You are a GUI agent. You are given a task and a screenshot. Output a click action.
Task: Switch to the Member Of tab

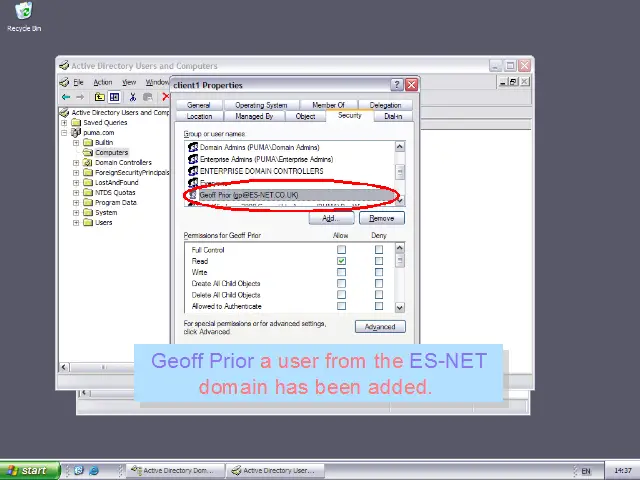(x=329, y=105)
